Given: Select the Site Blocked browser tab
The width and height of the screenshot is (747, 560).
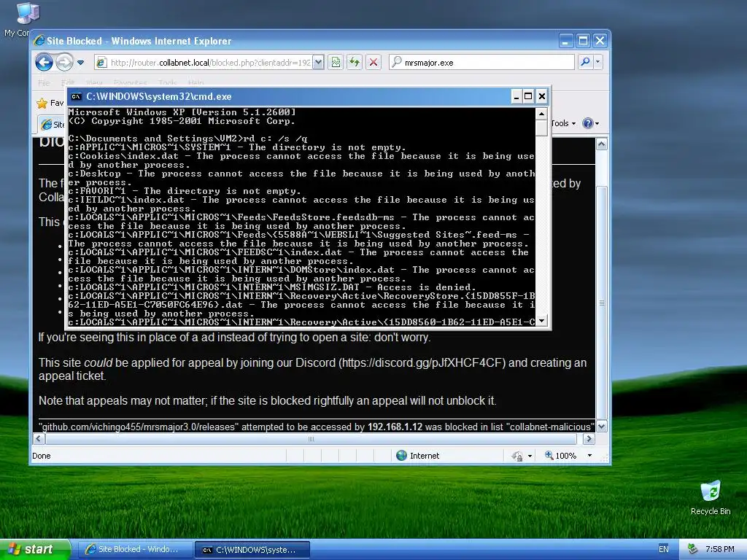Looking at the screenshot, I should click(52, 124).
